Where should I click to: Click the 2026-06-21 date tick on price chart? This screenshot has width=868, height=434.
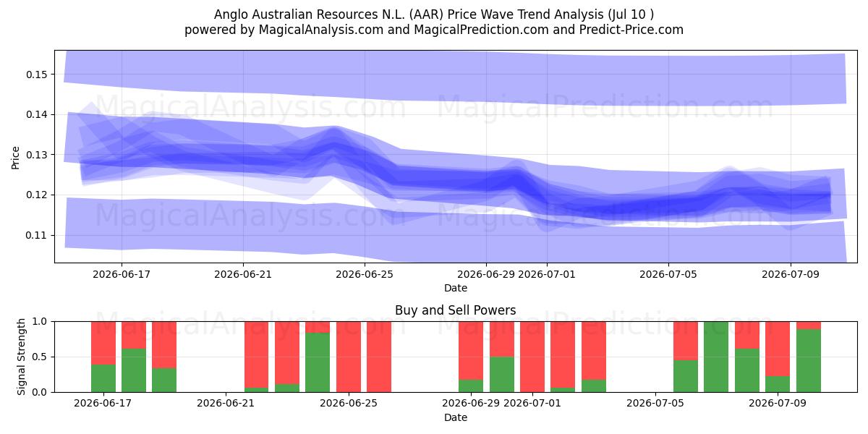pos(243,274)
